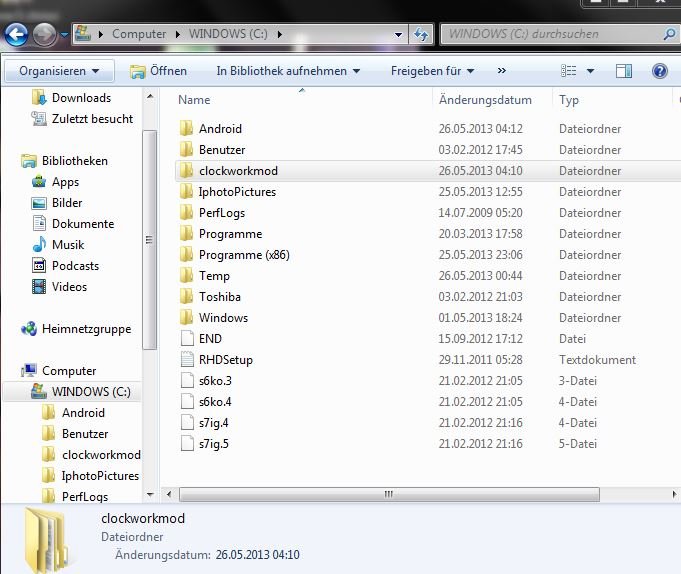Open view options dropdown arrow
The height and width of the screenshot is (574, 681).
click(x=590, y=71)
